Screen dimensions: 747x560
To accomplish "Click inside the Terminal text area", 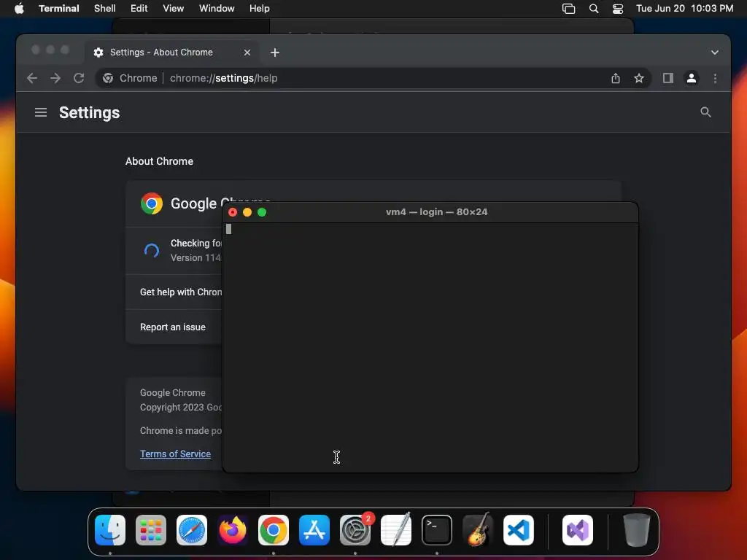I will pyautogui.click(x=430, y=348).
